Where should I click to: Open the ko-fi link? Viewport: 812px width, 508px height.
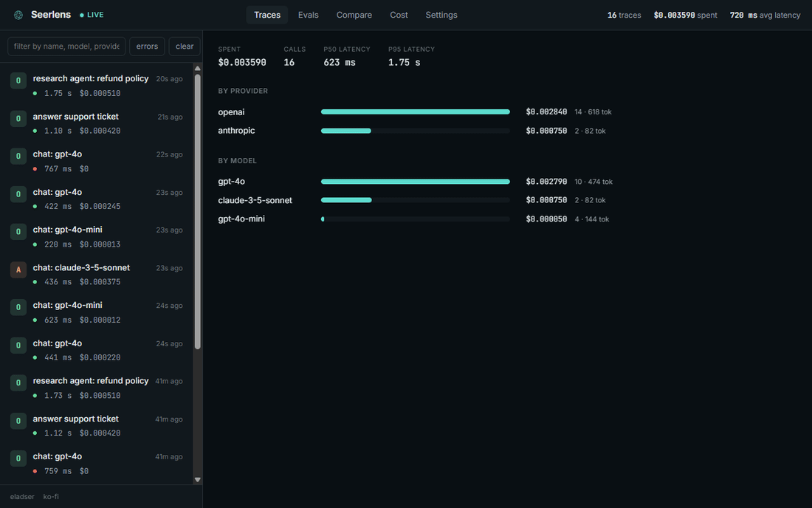click(51, 497)
